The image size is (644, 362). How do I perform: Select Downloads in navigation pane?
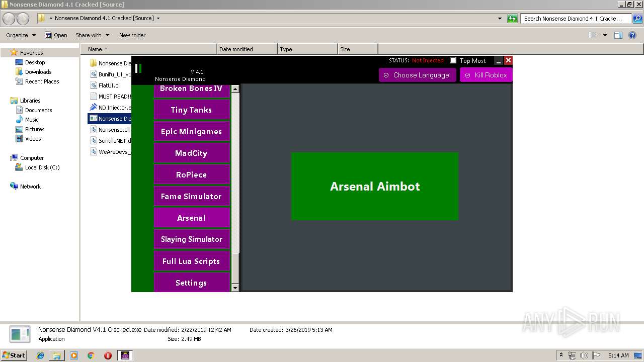pos(38,72)
